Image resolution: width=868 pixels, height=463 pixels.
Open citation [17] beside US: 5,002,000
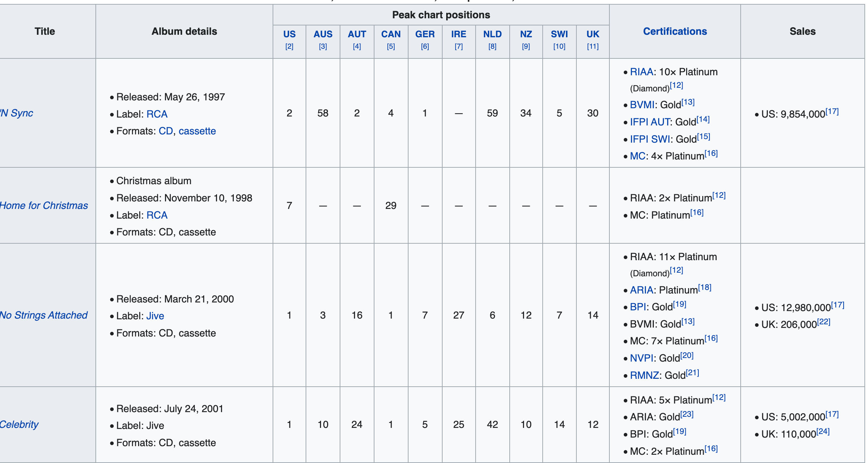click(832, 414)
